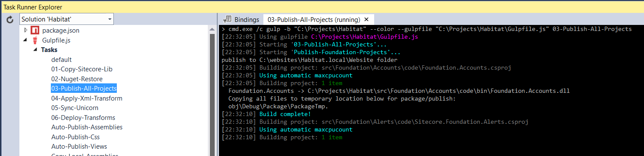Switch to the 03-Publish-All-Projects (running) tab
Image resolution: width=644 pixels, height=156 pixels.
pos(314,19)
